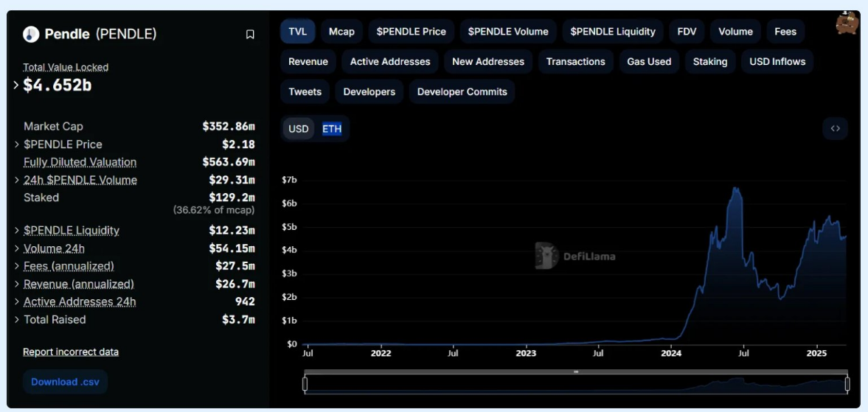
Task: Show the Developer Commits metric
Action: 462,92
